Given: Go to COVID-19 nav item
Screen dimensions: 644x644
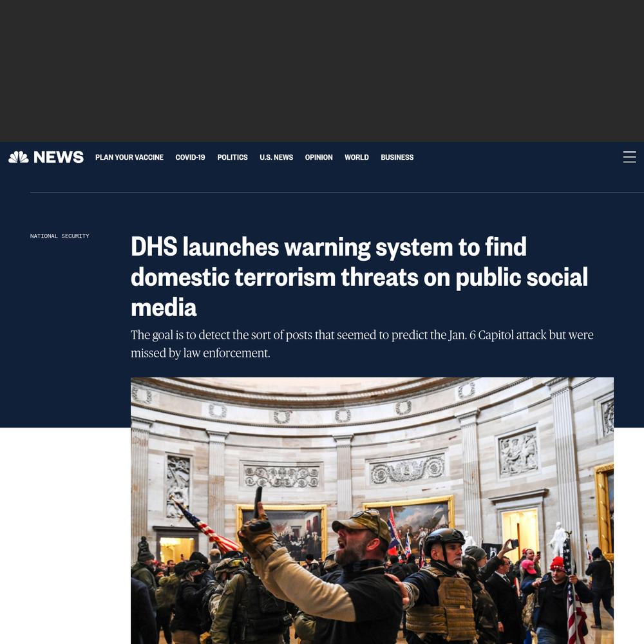Looking at the screenshot, I should [x=190, y=157].
